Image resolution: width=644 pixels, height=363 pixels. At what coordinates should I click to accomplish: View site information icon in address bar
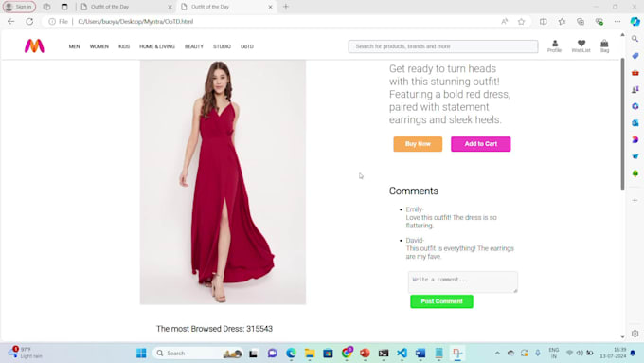[52, 22]
